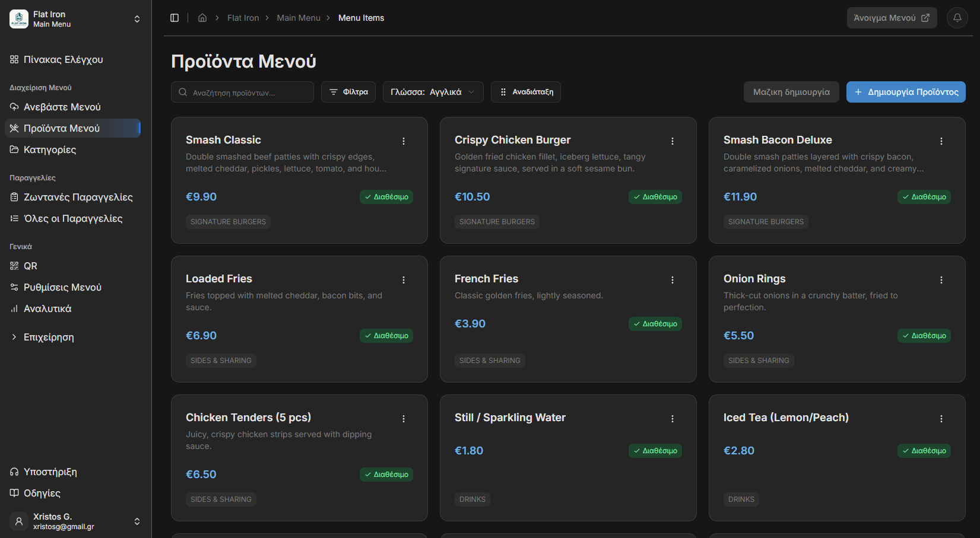
Task: Click the product search field
Action: (x=242, y=92)
